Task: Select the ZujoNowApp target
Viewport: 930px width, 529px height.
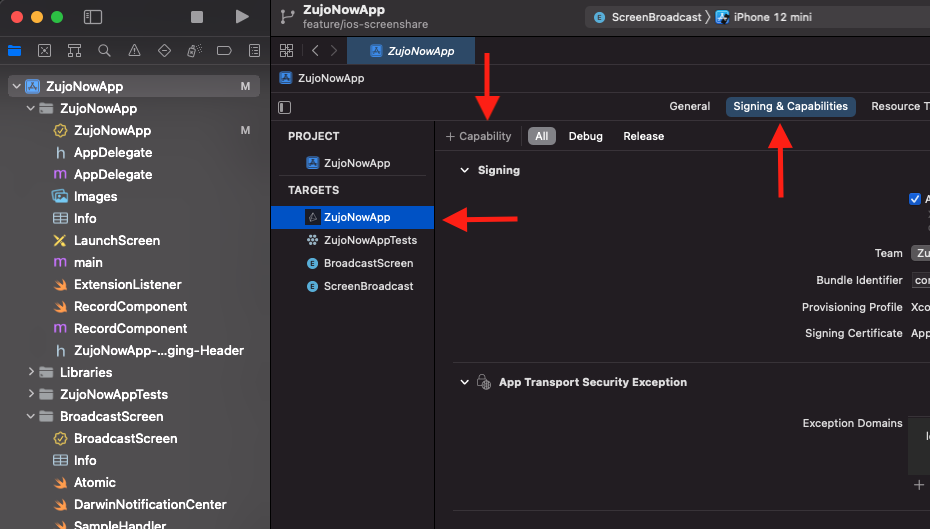Action: 352,217
